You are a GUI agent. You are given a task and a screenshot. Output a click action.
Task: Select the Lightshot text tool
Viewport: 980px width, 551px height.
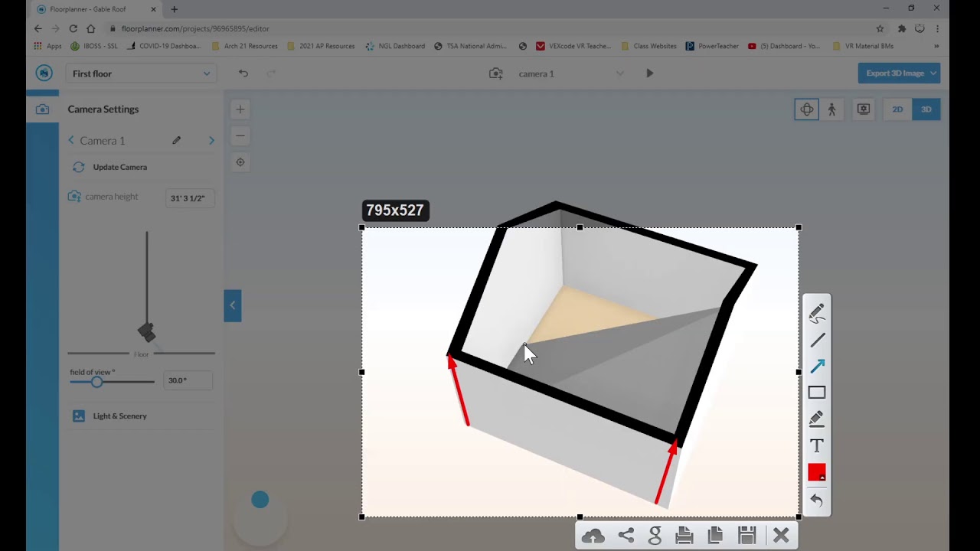(816, 445)
